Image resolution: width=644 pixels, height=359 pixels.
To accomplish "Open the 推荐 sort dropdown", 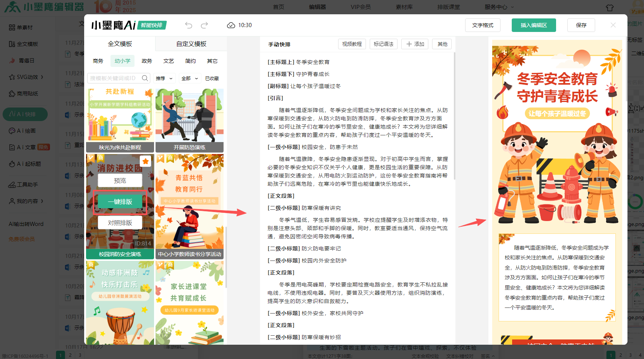I will coord(164,79).
